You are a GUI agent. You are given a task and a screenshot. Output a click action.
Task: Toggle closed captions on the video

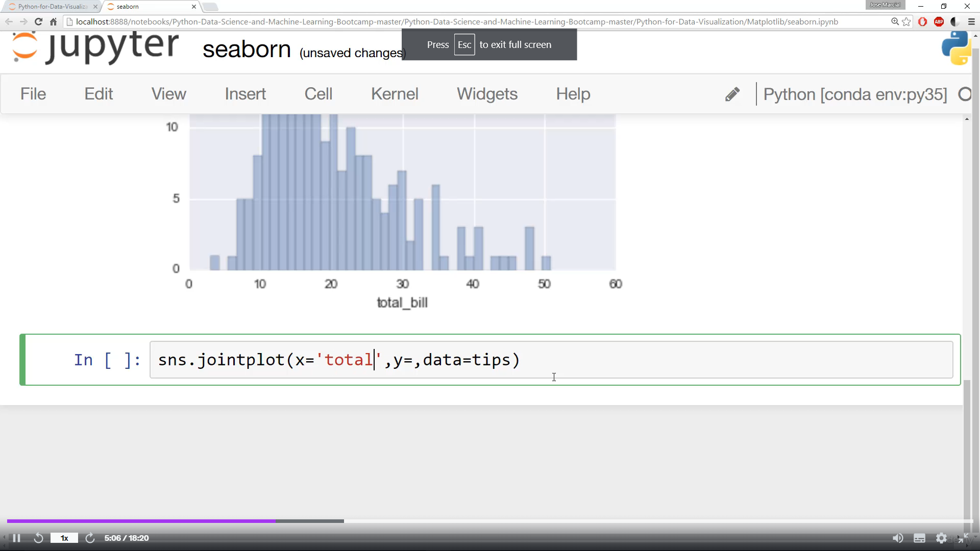(919, 538)
